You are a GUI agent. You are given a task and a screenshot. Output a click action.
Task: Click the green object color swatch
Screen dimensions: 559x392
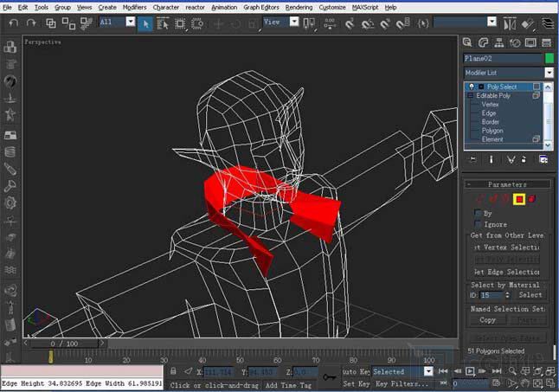tap(549, 58)
